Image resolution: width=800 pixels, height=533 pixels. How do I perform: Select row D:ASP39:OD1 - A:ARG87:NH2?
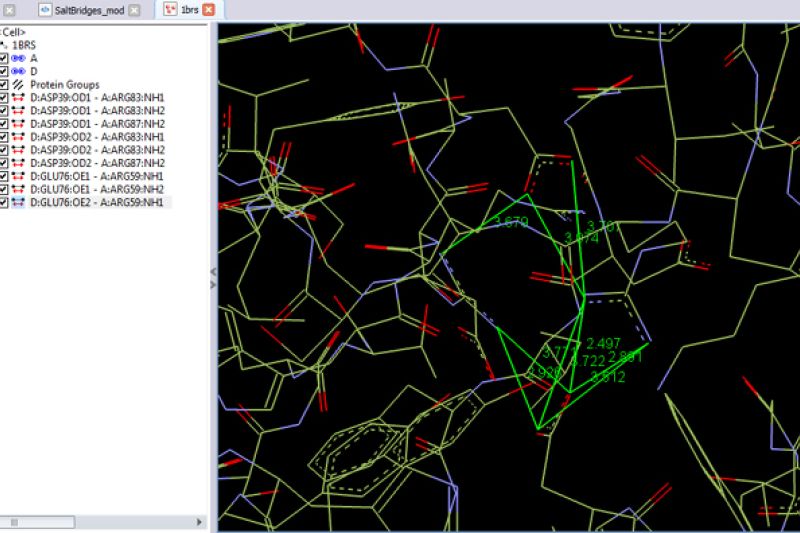coord(97,124)
